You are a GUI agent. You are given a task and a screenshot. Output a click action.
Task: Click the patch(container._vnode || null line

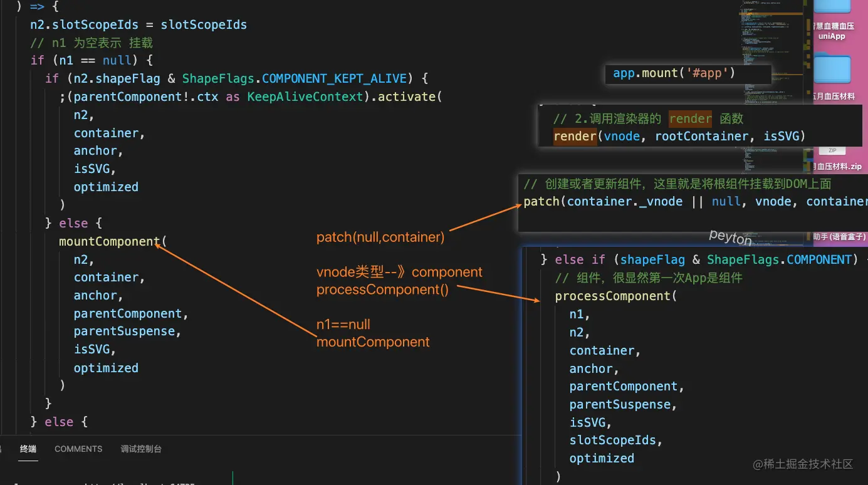[x=696, y=201]
